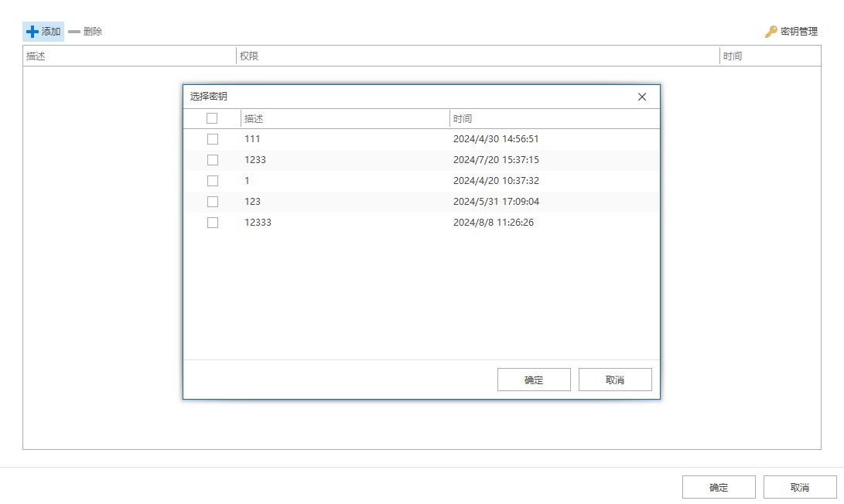Close the 选择密钥 dialog
Screen dimensions: 844x504
pos(641,97)
